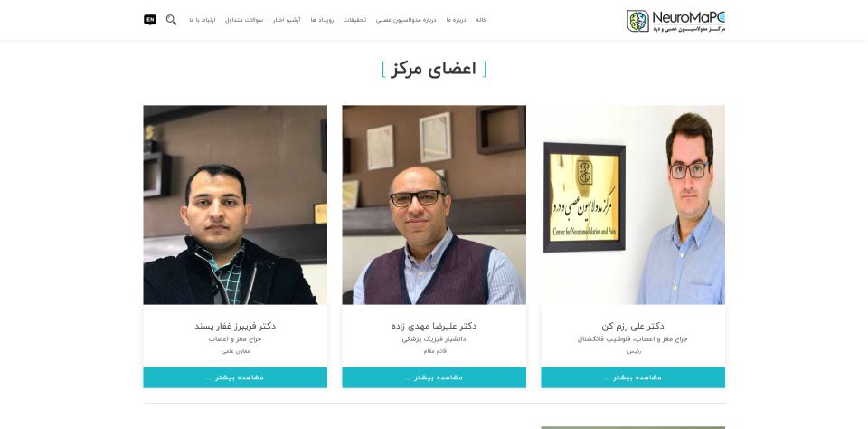
Task: Click the NeuroMaPC brain logo
Action: tap(676, 21)
